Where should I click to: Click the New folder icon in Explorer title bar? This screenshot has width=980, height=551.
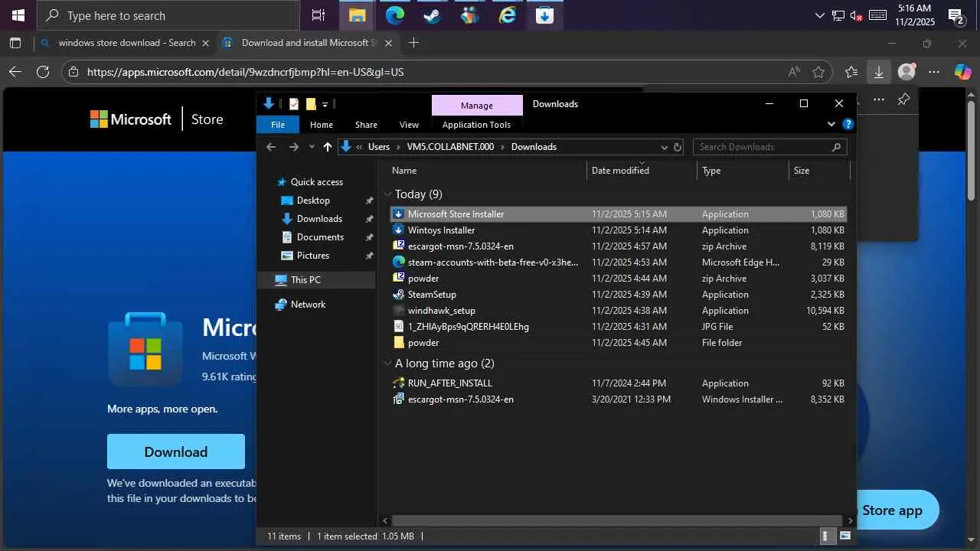311,104
